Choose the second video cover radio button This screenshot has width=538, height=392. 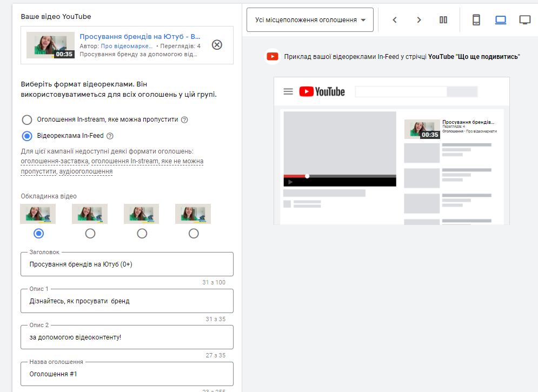(x=90, y=234)
